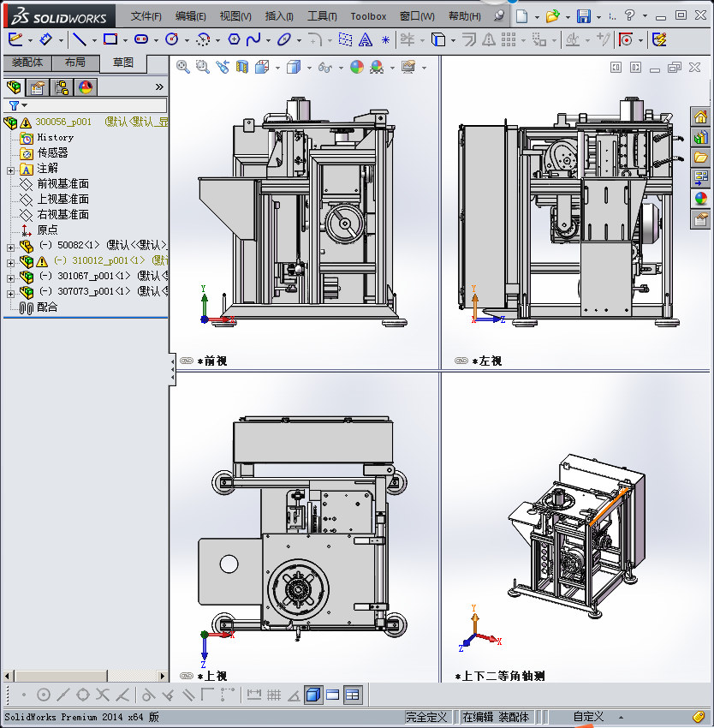714x728 pixels.
Task: Toggle the single-view viewport button
Action: pos(313,695)
